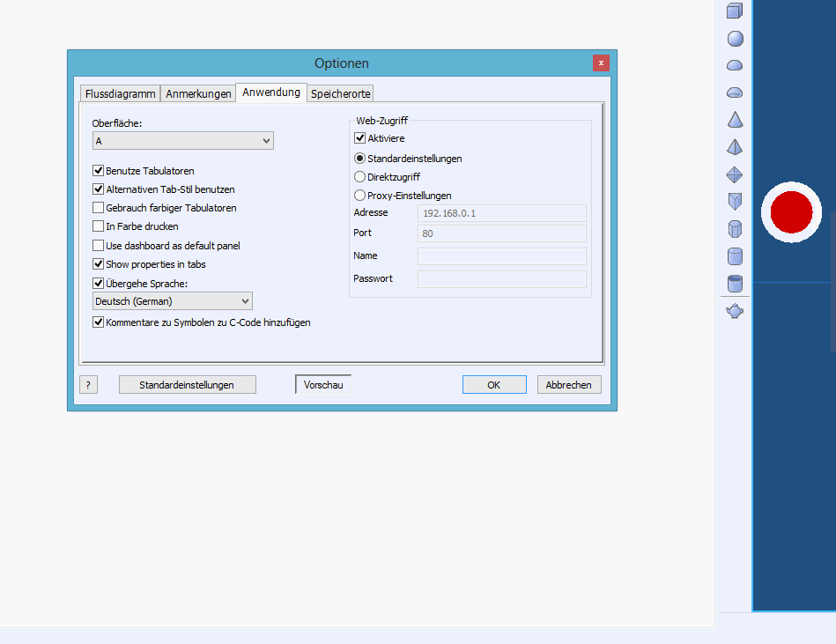Image resolution: width=836 pixels, height=644 pixels.
Task: Select the open-top tube shape icon
Action: coord(735,284)
